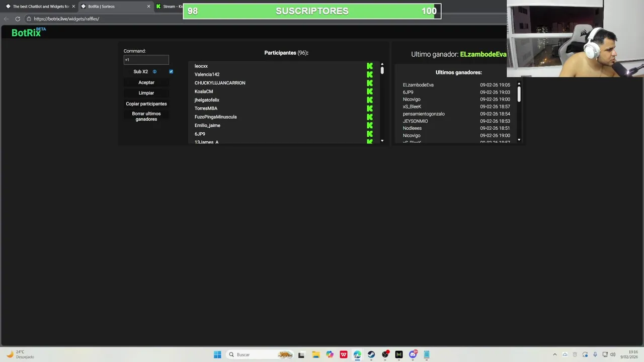Image resolution: width=644 pixels, height=362 pixels.
Task: Open the WPS Office taskbar icon
Action: pyautogui.click(x=344, y=354)
